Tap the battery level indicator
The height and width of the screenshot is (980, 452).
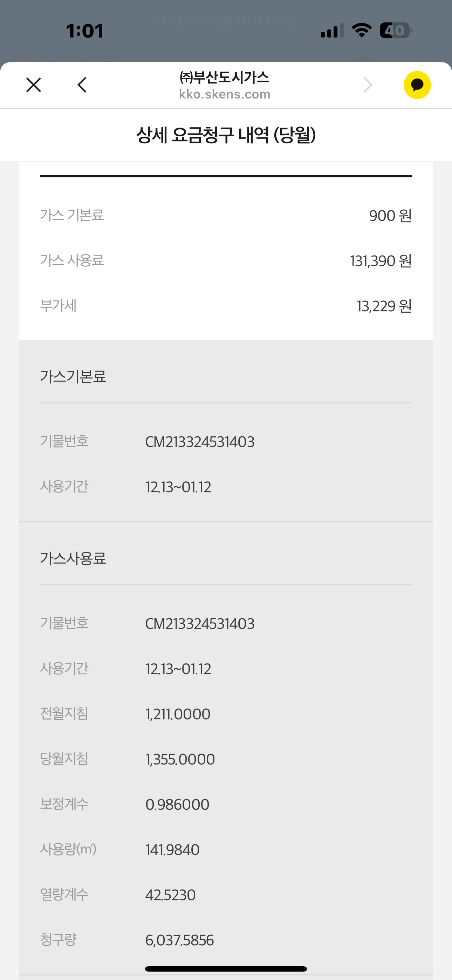point(396,30)
